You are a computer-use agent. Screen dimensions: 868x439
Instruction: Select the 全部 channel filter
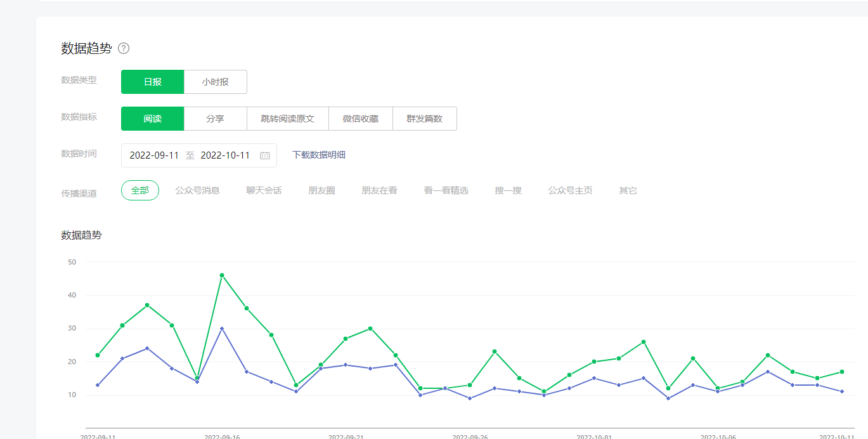click(x=140, y=190)
